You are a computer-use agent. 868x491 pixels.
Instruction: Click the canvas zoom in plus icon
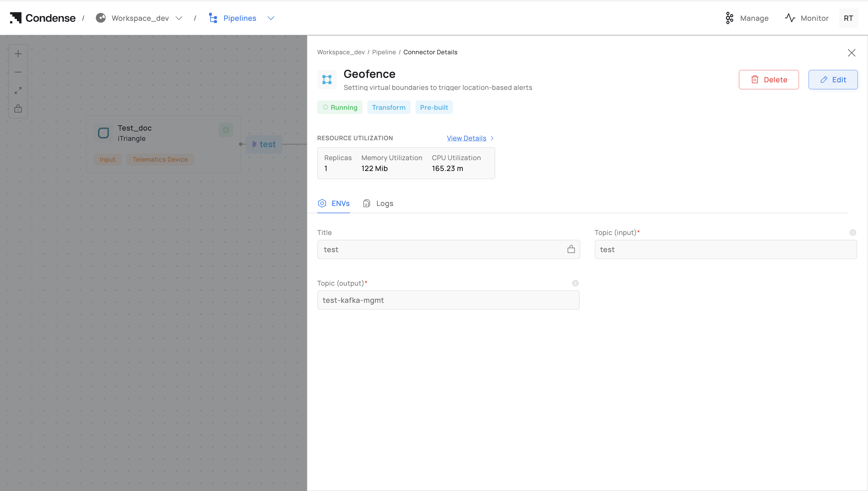pyautogui.click(x=18, y=54)
